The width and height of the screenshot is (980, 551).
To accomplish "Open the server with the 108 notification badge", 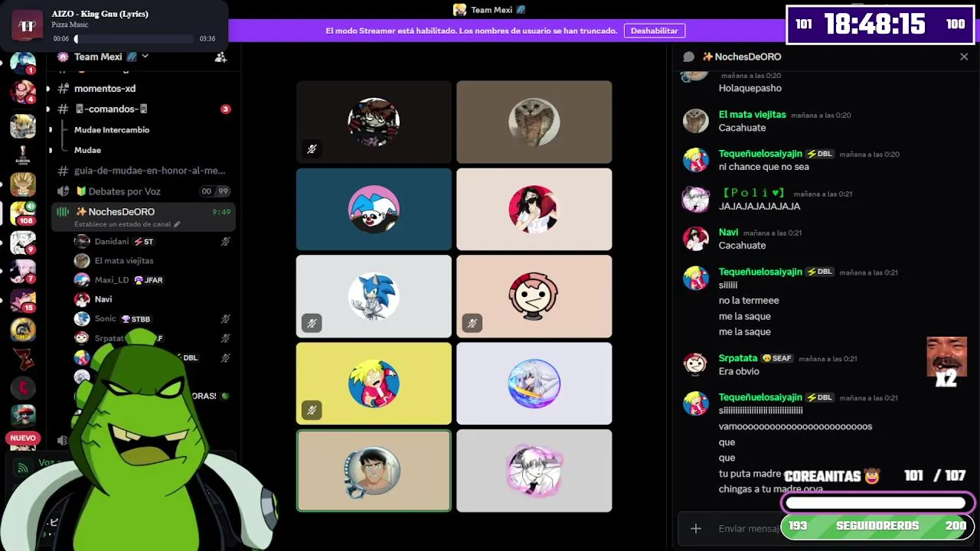I will tap(22, 212).
